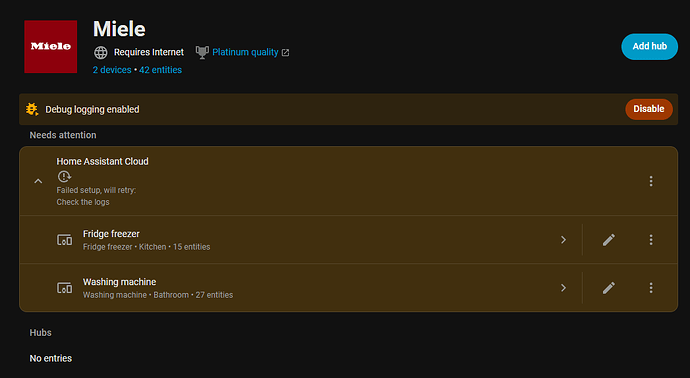Open the 2 devices link

click(x=112, y=70)
